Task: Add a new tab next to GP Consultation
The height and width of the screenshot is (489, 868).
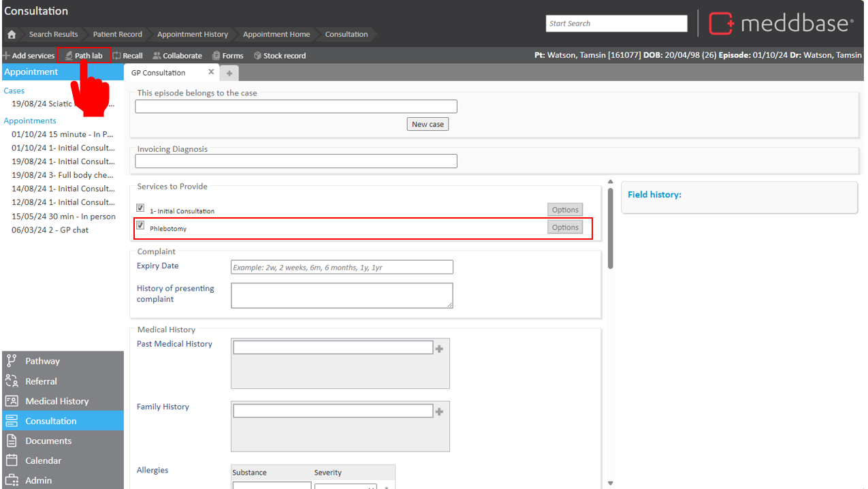Action: (229, 73)
